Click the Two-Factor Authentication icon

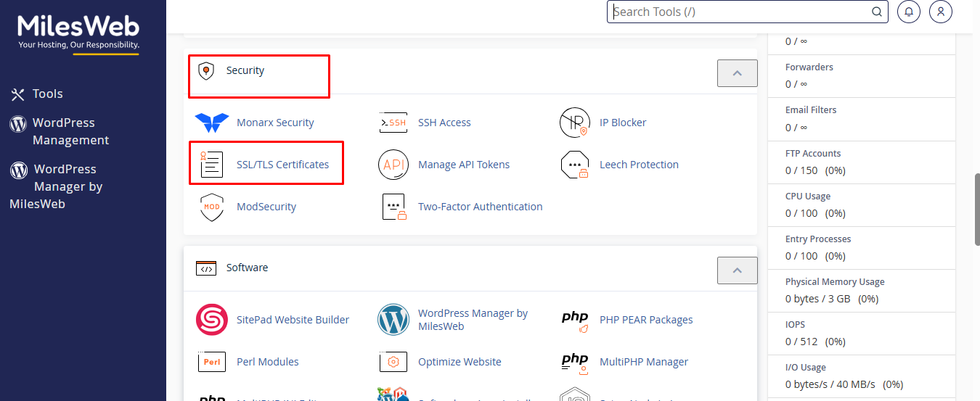point(393,207)
